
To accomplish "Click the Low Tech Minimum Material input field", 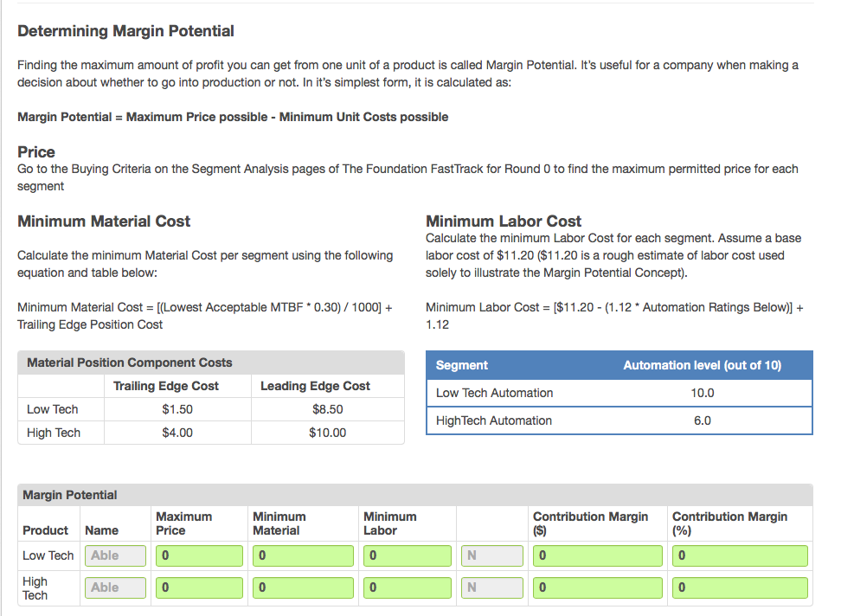I will point(303,555).
